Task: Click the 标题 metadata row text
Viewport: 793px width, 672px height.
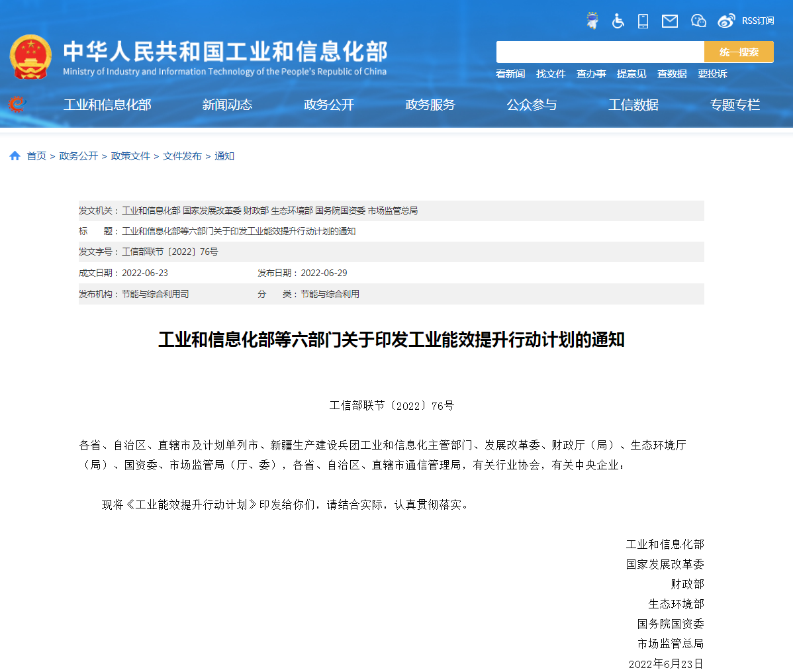Action: coord(239,231)
